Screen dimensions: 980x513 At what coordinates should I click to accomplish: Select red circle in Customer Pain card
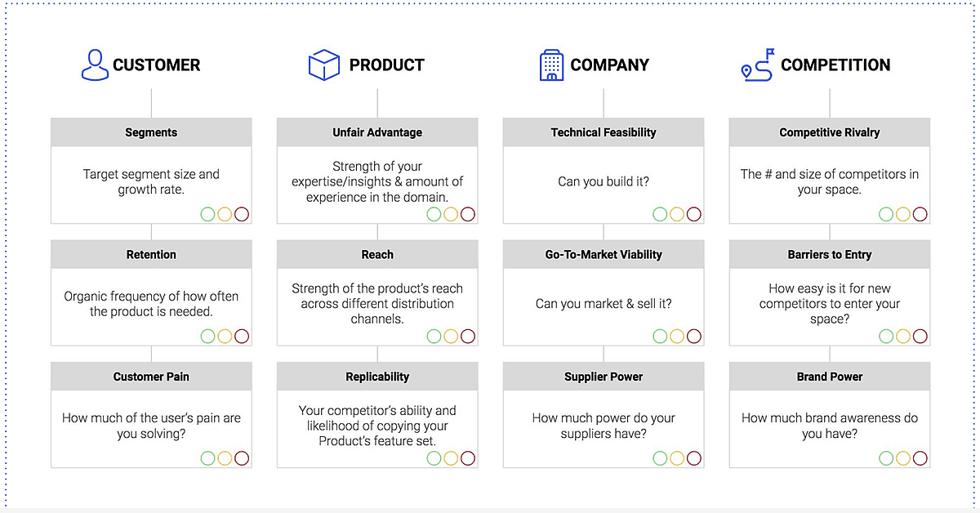242,458
